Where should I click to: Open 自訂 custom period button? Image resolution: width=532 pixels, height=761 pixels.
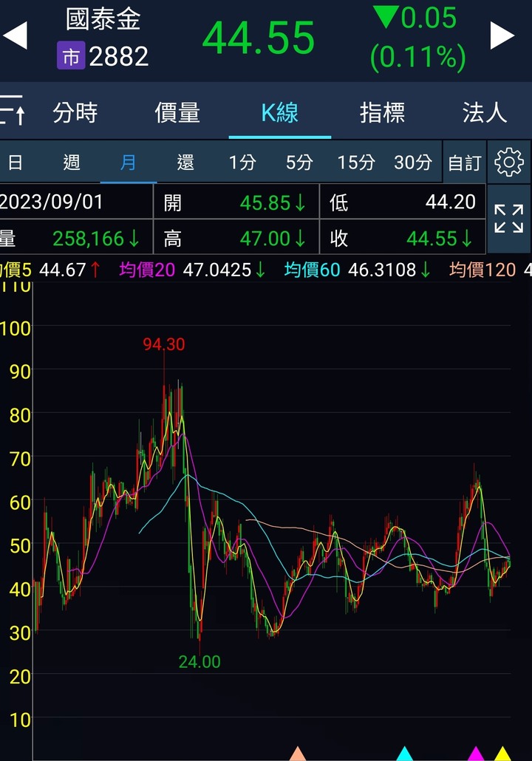465,163
